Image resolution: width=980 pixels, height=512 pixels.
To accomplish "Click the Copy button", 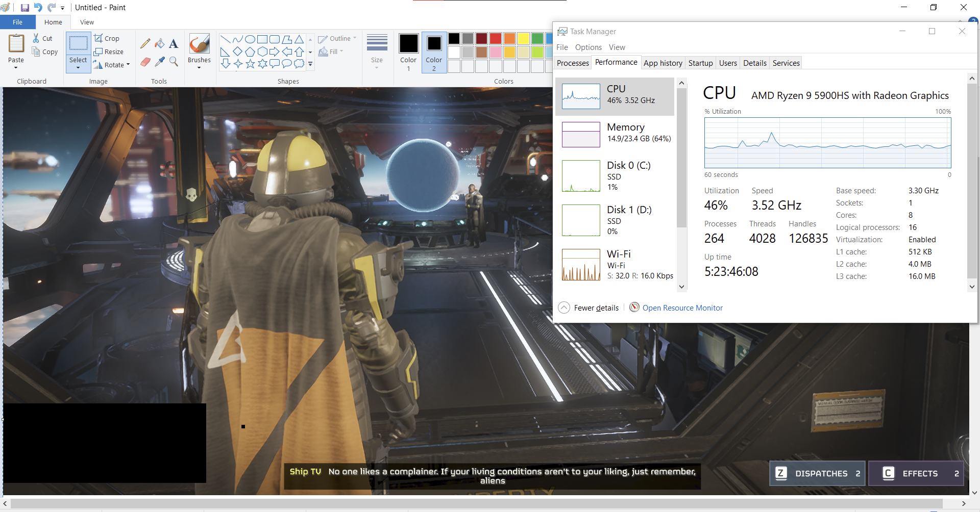I will point(45,52).
